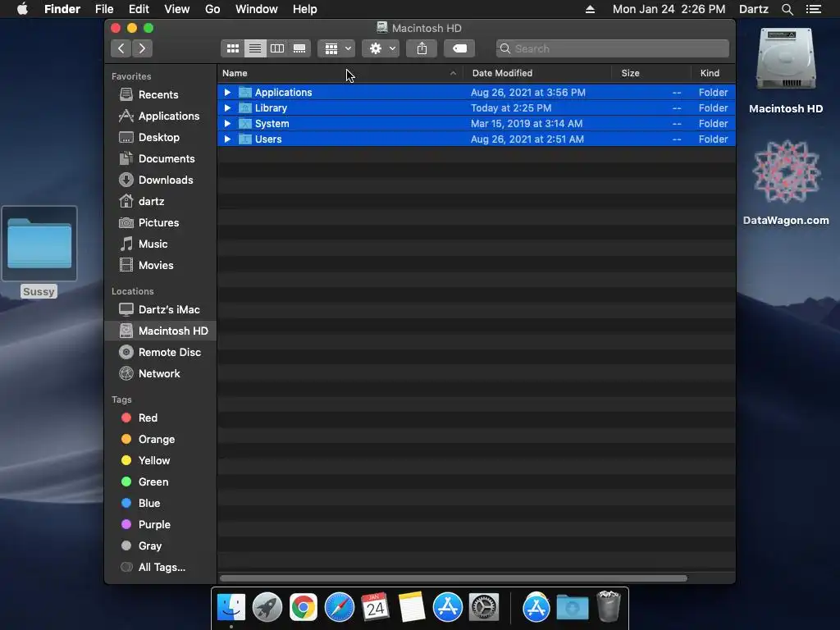
Task: Open Downloads in the sidebar
Action: pos(166,180)
